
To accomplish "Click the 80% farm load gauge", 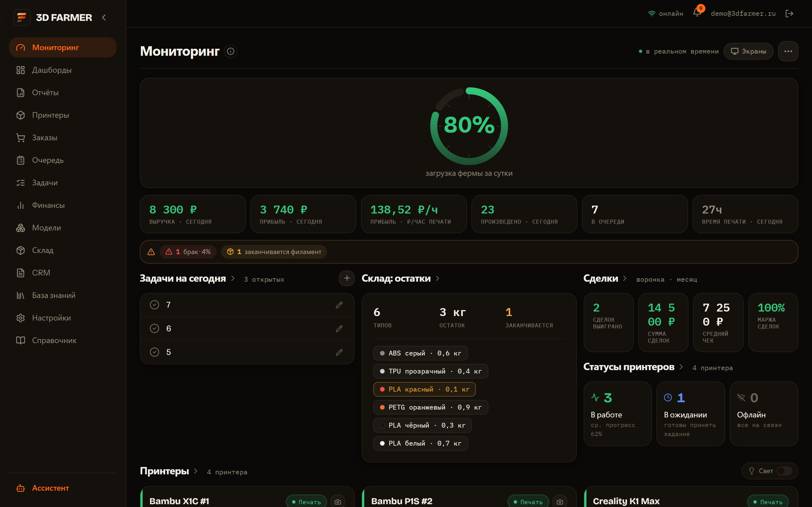I will pos(469,126).
